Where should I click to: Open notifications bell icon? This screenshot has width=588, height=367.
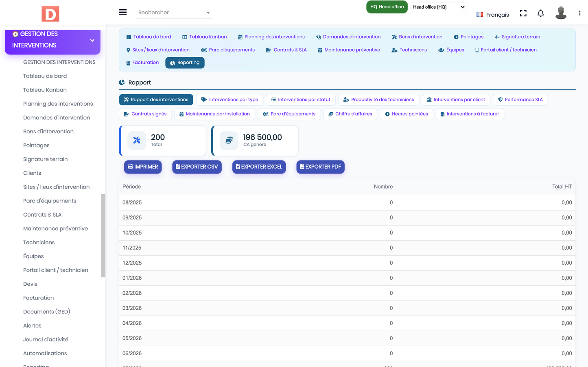tap(540, 13)
